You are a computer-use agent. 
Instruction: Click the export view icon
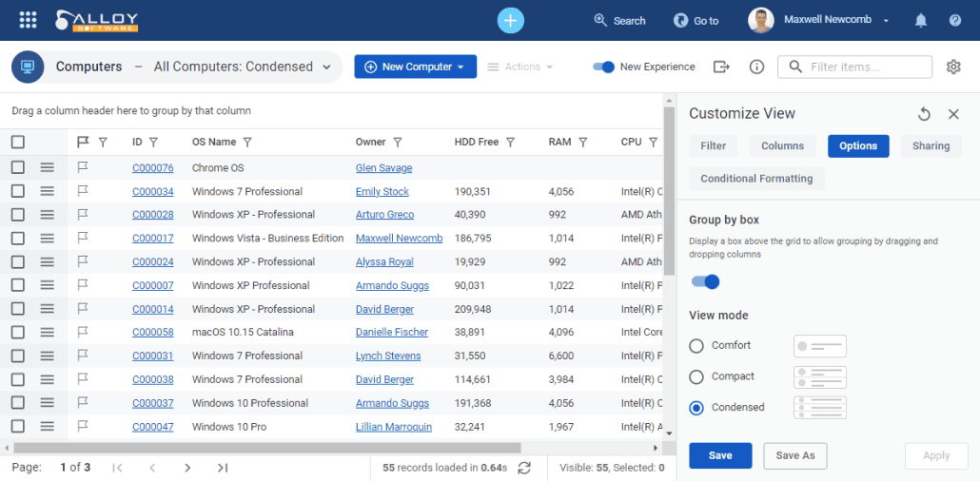(x=721, y=67)
